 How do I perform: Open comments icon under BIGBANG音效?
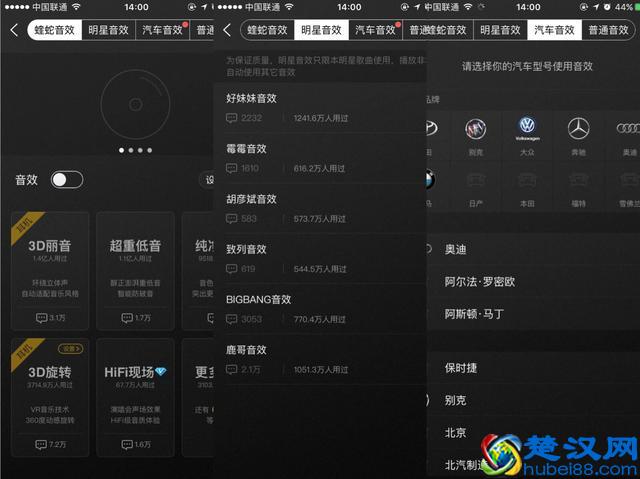click(231, 319)
